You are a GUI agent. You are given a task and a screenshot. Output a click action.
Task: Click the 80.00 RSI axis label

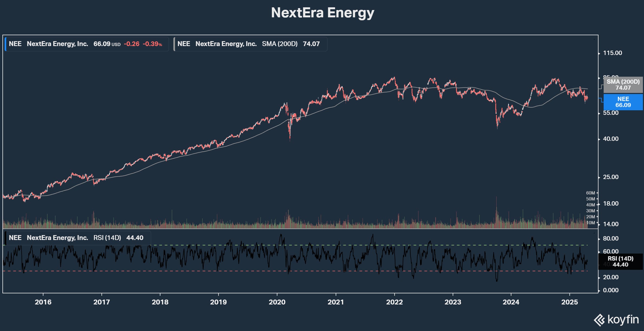[611, 238]
